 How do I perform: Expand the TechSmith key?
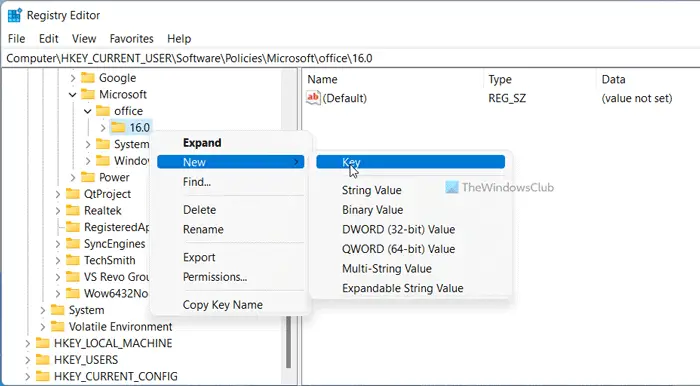(x=58, y=261)
